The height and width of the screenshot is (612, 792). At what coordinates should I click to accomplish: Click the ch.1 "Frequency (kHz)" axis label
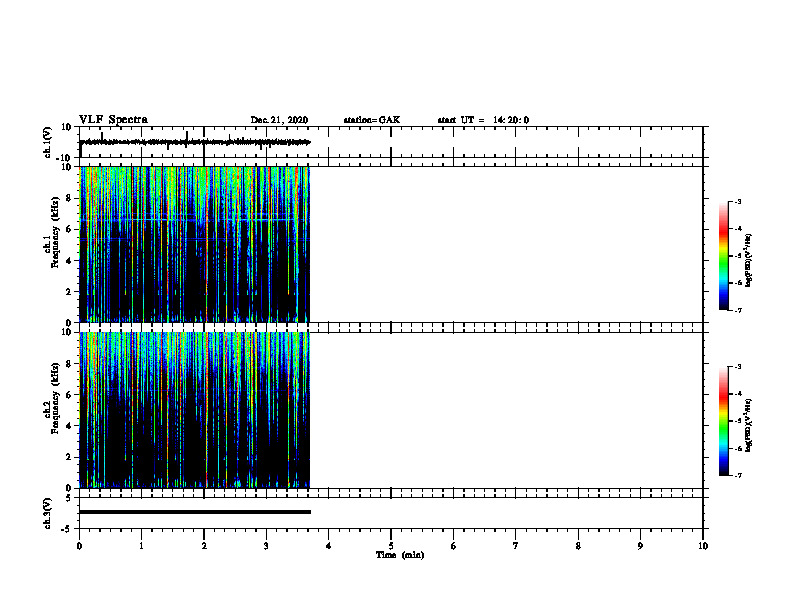pos(55,232)
